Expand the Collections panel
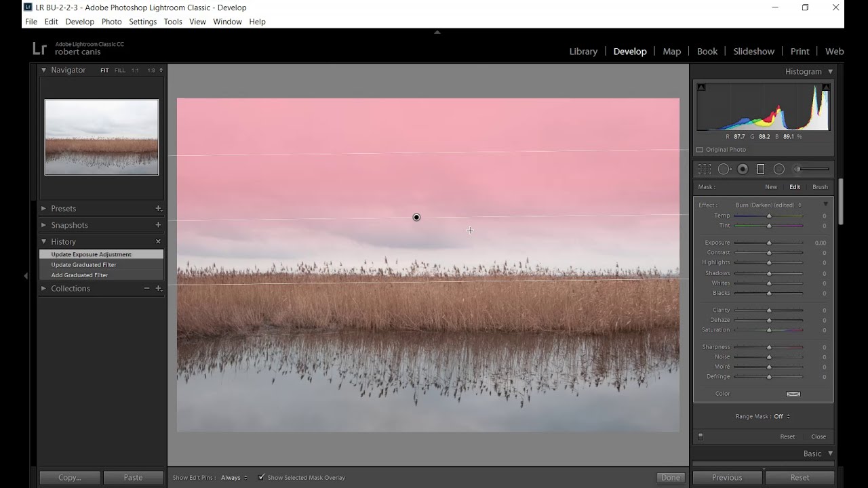This screenshot has width=868, height=488. click(x=43, y=289)
